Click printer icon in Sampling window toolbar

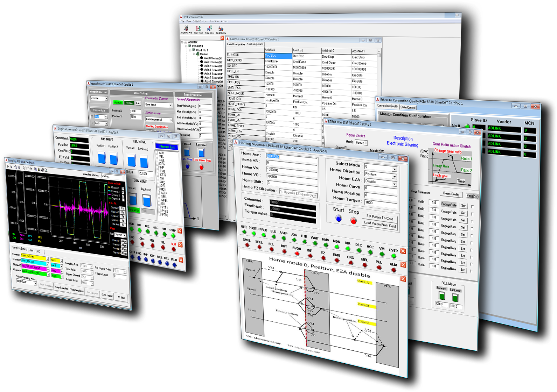[x=42, y=170]
